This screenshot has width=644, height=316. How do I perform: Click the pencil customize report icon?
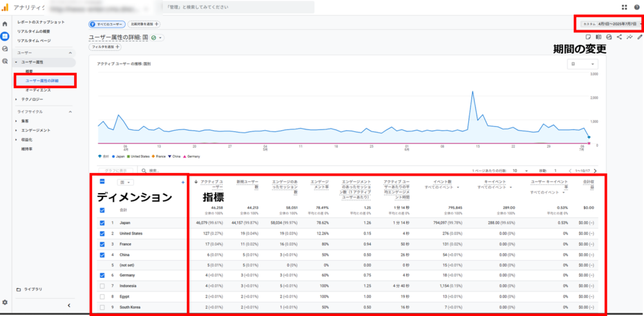coord(639,37)
